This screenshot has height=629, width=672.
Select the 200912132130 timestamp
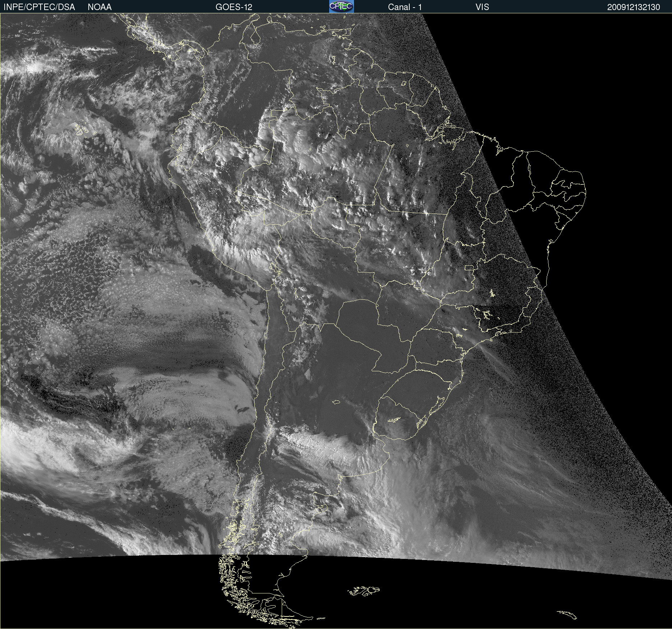coord(634,7)
